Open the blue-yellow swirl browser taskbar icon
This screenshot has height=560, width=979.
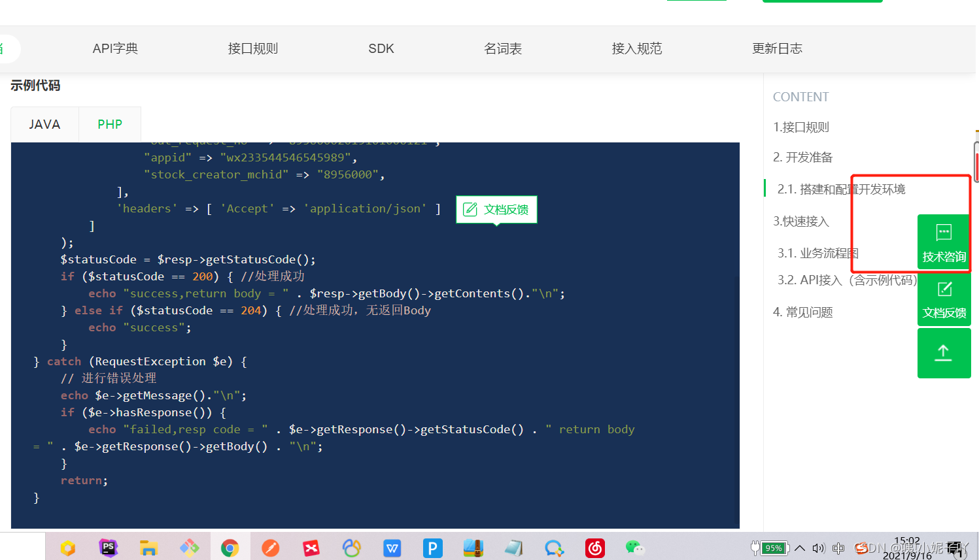(351, 548)
